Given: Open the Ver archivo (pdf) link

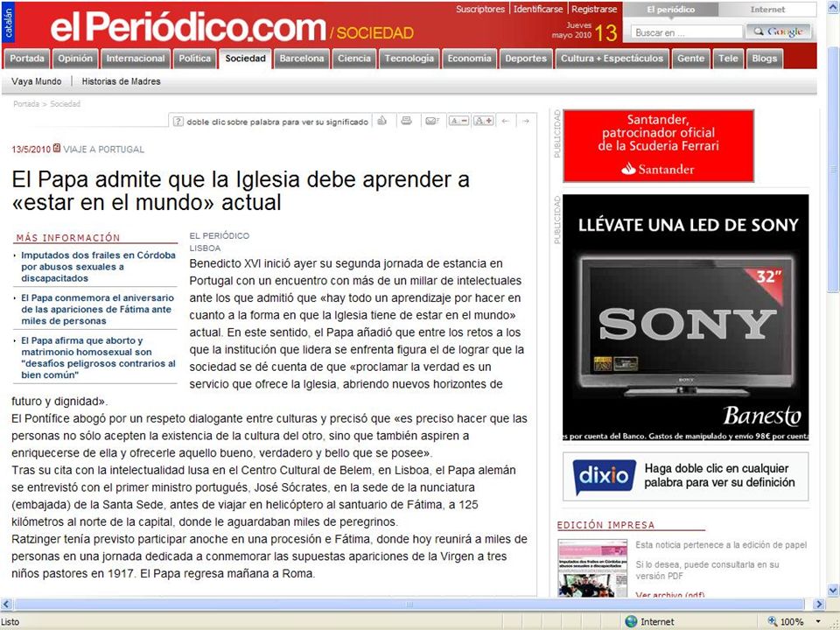Looking at the screenshot, I should coord(669,594).
